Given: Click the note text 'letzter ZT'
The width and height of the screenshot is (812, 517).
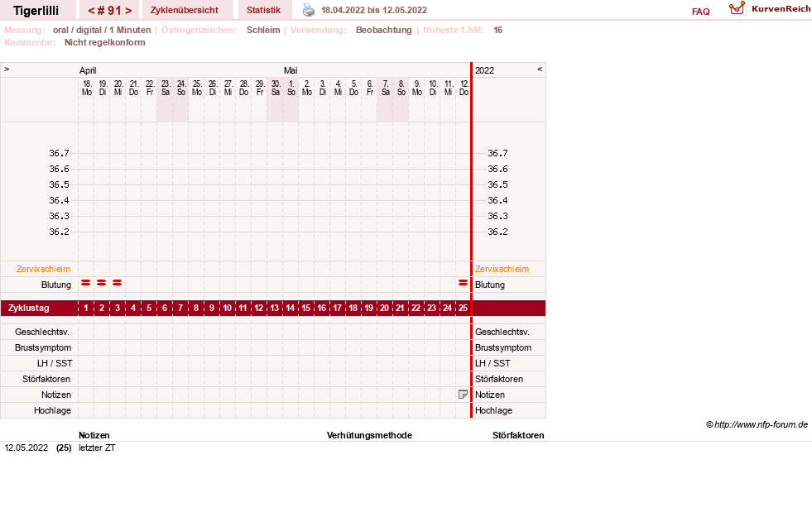Looking at the screenshot, I should coord(97,448).
